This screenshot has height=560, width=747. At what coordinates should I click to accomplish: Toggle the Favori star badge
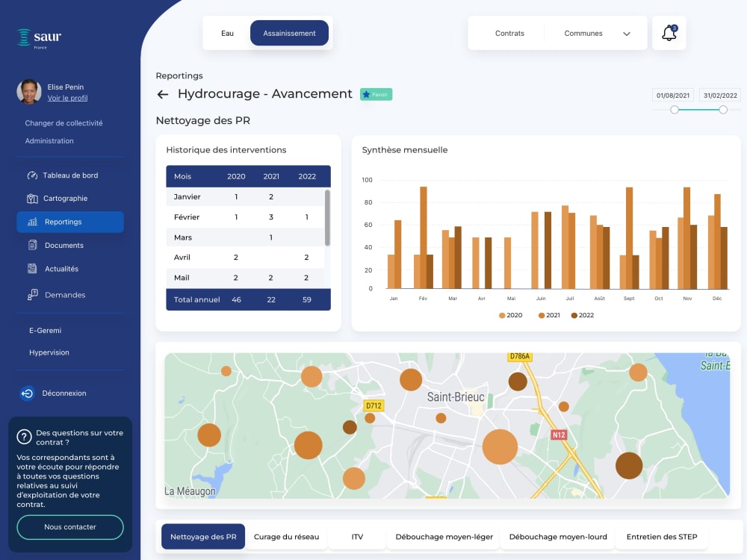click(x=376, y=94)
